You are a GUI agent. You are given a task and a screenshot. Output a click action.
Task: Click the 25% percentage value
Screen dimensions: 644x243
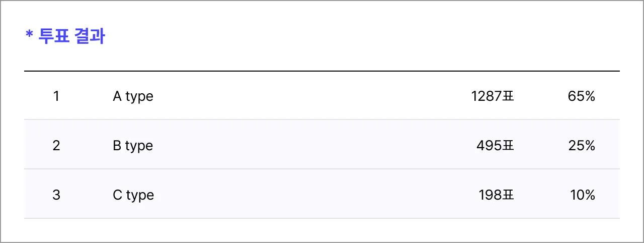[x=581, y=146]
